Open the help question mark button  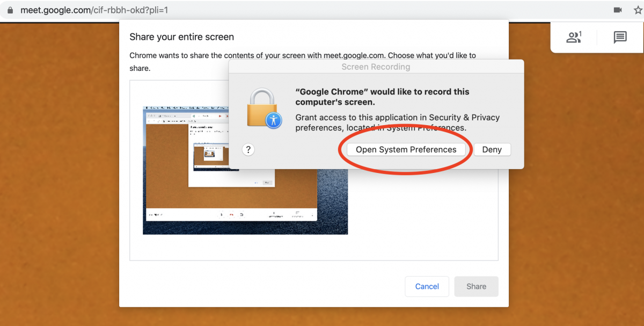[x=248, y=150]
